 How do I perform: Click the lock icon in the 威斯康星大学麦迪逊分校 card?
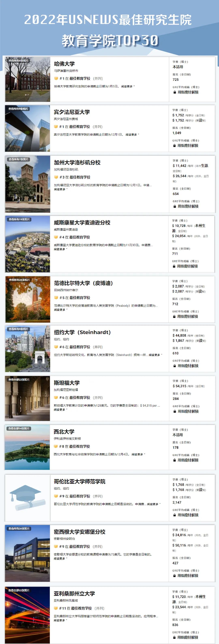coord(174,266)
